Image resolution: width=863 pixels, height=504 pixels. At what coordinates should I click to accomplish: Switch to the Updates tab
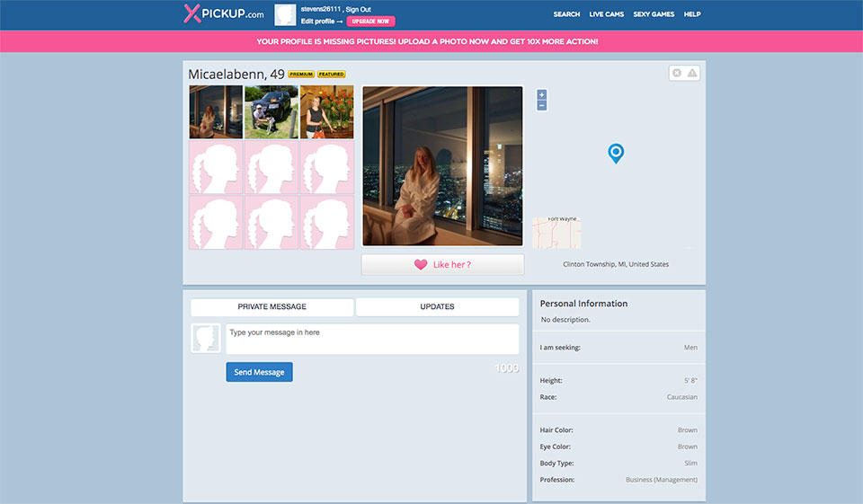coord(437,307)
